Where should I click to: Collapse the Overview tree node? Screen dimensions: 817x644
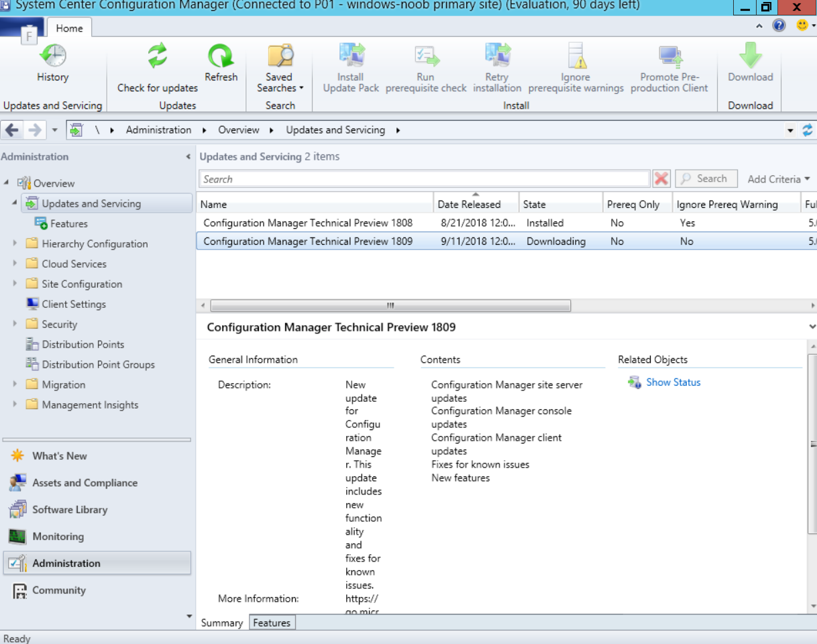pos(6,183)
